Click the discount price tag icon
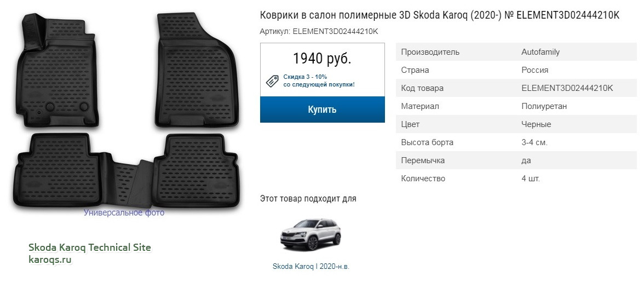The image size is (644, 282). tap(272, 81)
